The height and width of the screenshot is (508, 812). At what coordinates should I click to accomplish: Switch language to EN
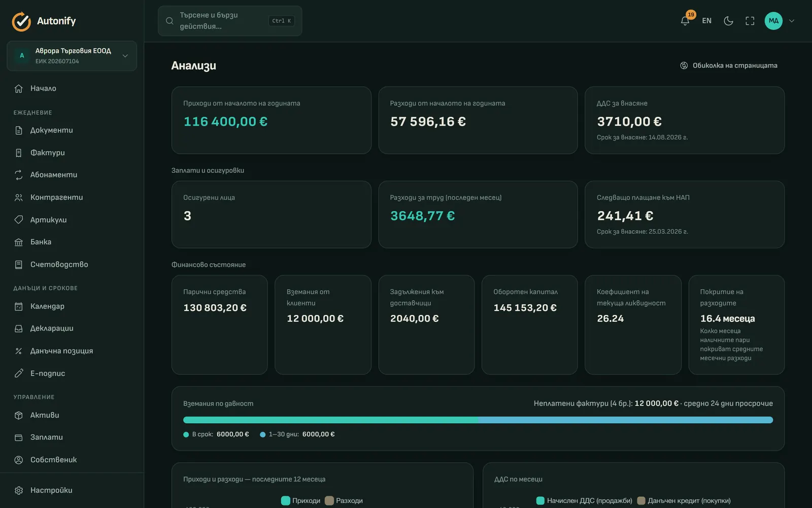(x=707, y=21)
